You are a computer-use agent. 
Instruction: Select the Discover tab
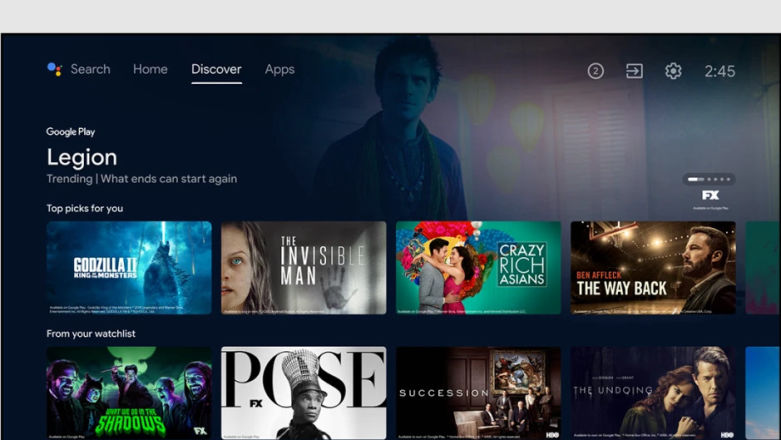click(x=216, y=69)
